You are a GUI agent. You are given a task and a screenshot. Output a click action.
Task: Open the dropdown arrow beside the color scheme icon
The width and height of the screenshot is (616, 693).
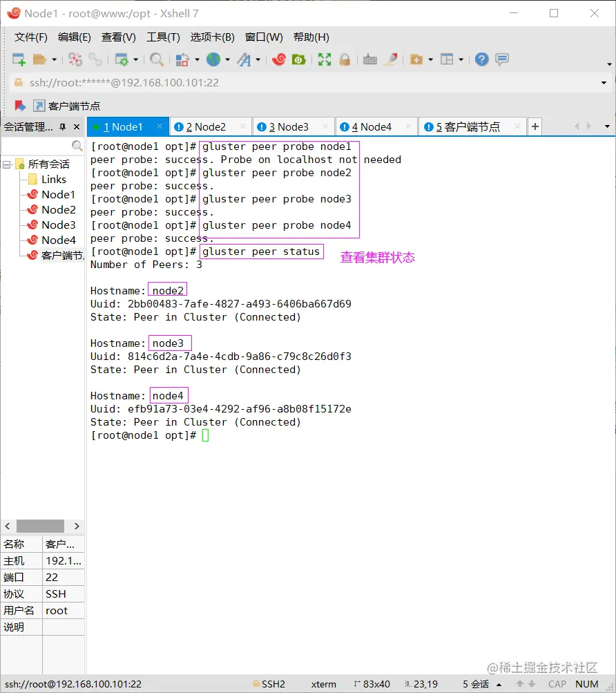point(197,59)
